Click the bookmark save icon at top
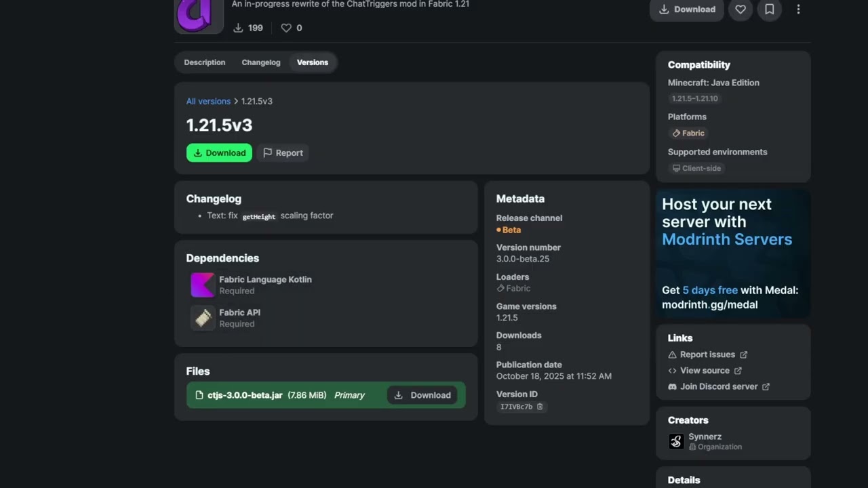The width and height of the screenshot is (868, 488). pyautogui.click(x=770, y=9)
